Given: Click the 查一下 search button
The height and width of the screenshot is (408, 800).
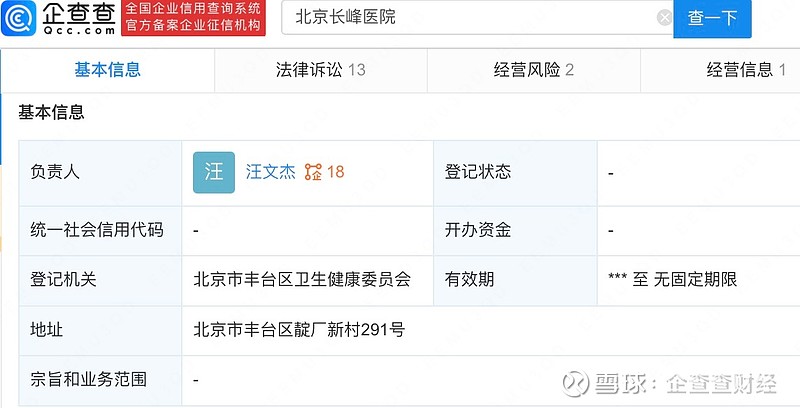Looking at the screenshot, I should (712, 18).
